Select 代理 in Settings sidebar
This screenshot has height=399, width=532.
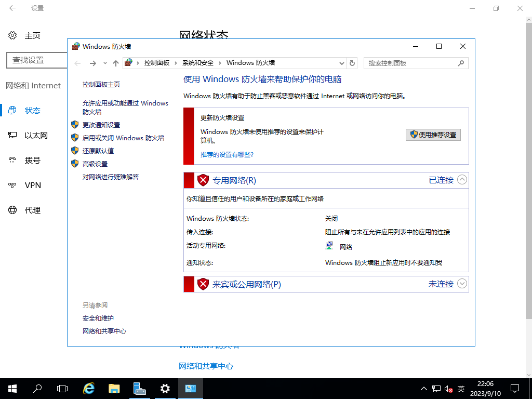[34, 210]
